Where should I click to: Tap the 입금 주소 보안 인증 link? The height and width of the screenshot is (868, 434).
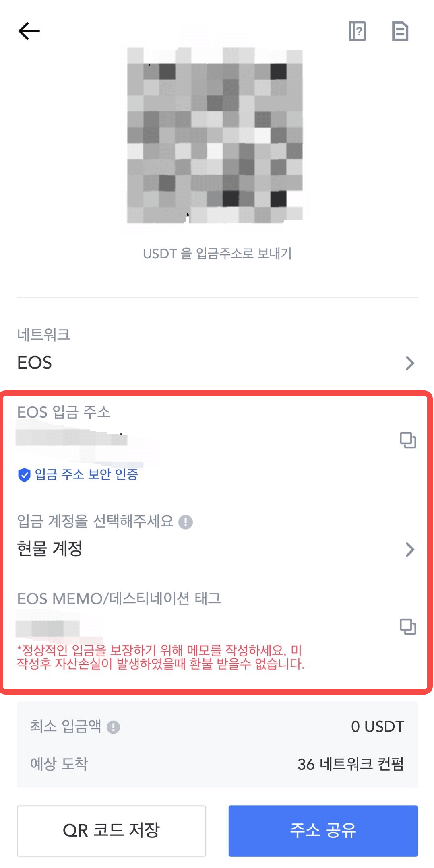(87, 474)
